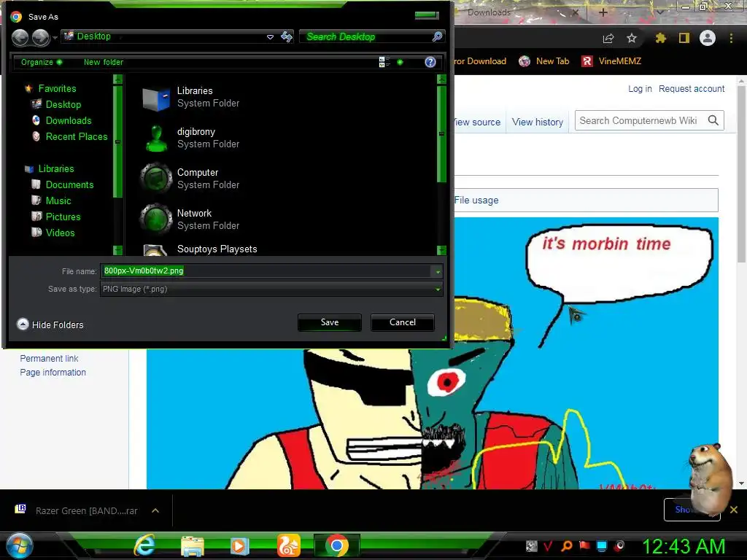Expand the views options dropdown arrow
Viewport: 747px width, 560px height.
(x=400, y=62)
